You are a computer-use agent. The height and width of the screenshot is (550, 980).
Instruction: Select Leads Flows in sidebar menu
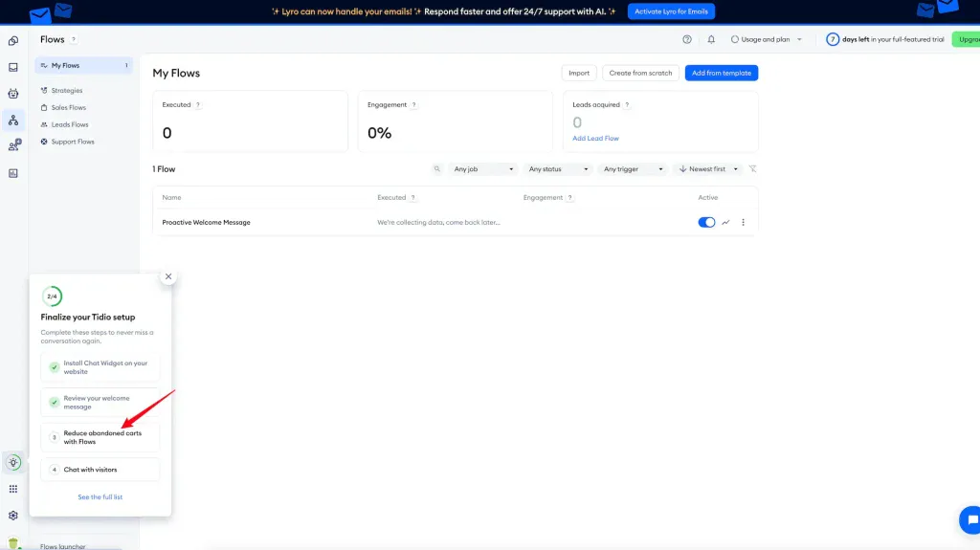pyautogui.click(x=69, y=124)
